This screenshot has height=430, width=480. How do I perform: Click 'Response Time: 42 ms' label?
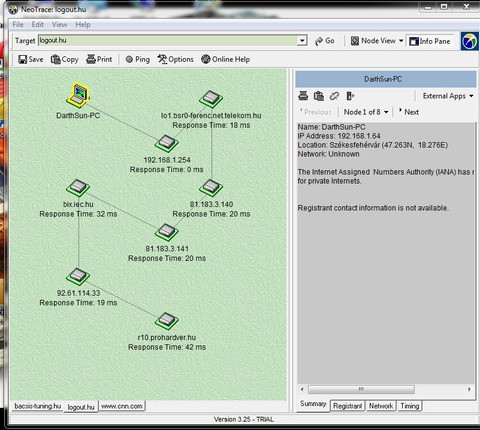[167, 347]
